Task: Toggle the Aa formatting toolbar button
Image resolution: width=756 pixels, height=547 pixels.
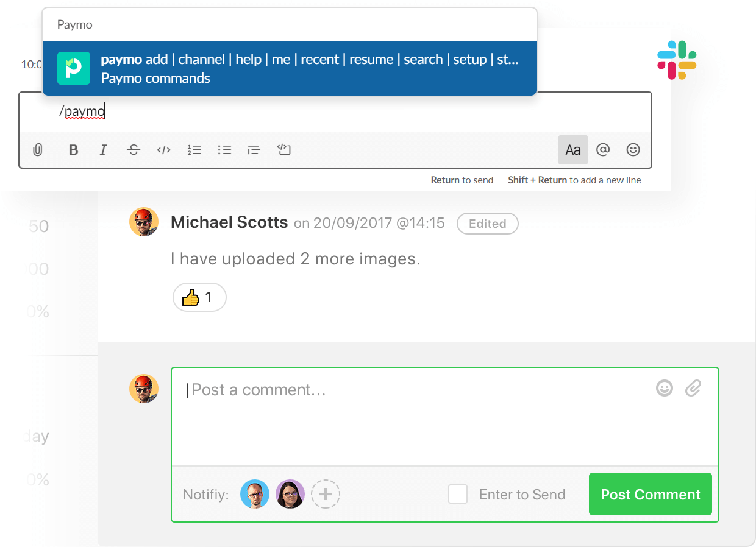Action: tap(573, 150)
